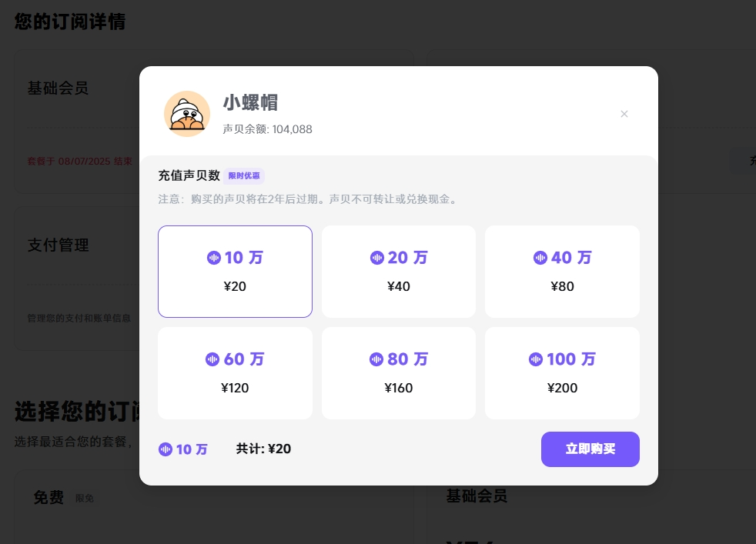
Task: Choose the 60 万 package priced ¥120
Action: coord(235,373)
